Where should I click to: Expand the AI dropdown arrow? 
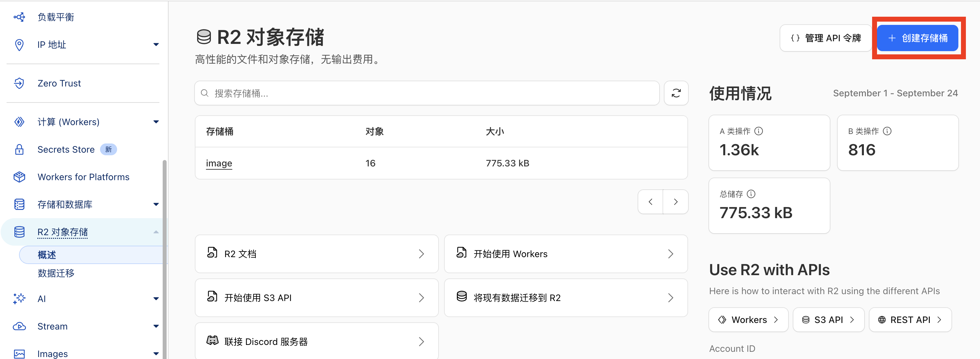[x=156, y=299]
